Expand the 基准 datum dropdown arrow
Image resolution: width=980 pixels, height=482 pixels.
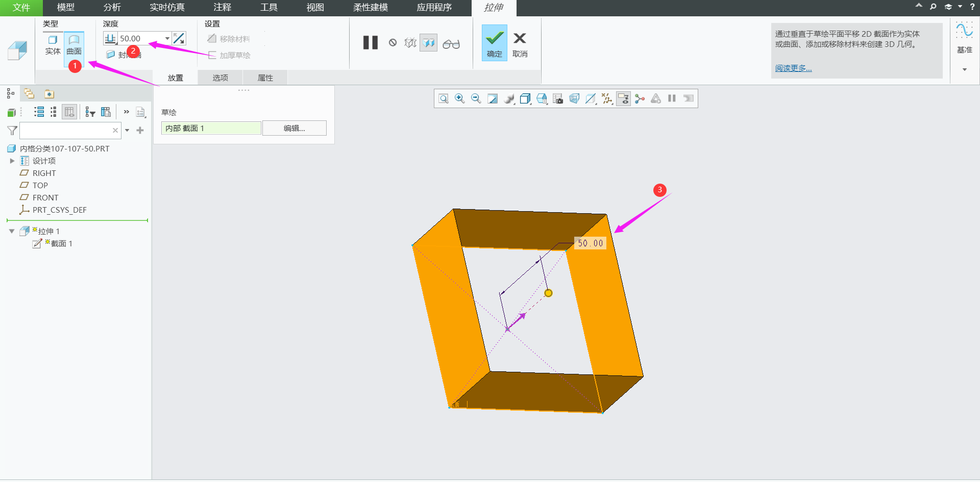pos(965,69)
